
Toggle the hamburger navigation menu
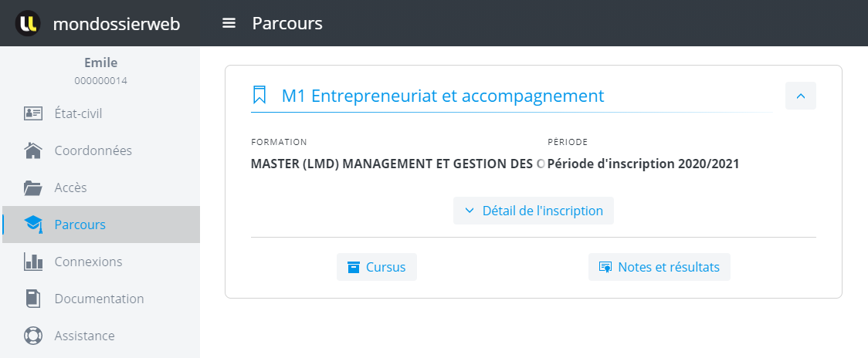tap(229, 23)
